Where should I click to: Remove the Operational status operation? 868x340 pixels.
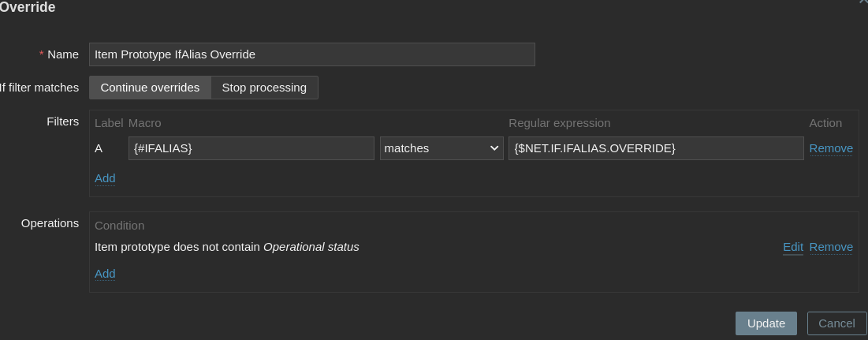[x=831, y=247]
